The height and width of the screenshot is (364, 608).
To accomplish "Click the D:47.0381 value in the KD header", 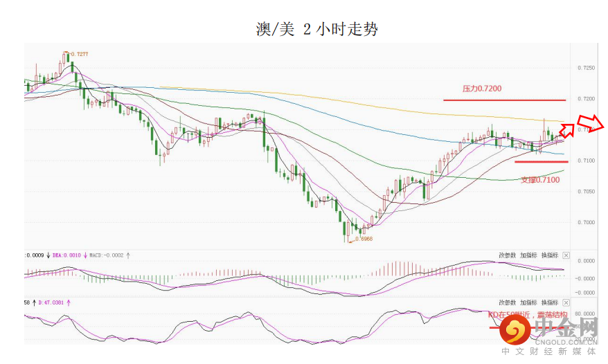I will (51, 302).
